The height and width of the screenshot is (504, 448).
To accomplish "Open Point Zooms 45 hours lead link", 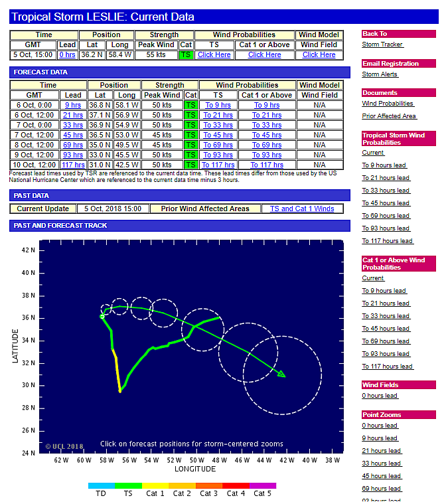I will tap(382, 476).
